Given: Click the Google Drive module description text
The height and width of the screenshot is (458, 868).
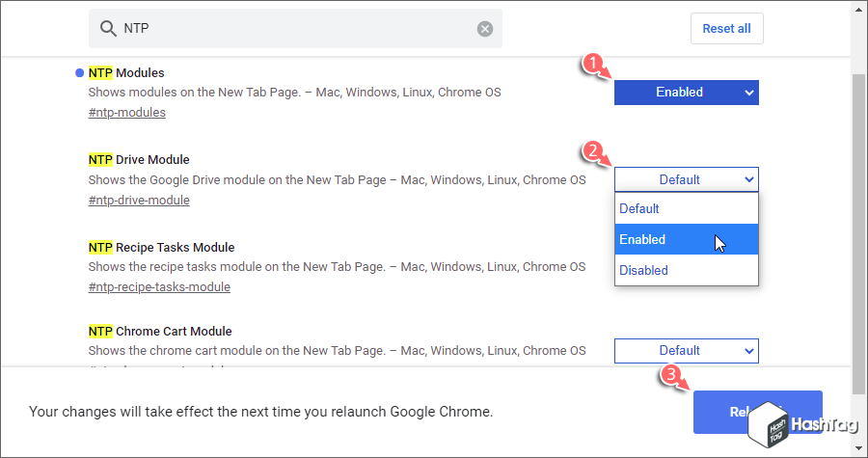Looking at the screenshot, I should click(338, 180).
